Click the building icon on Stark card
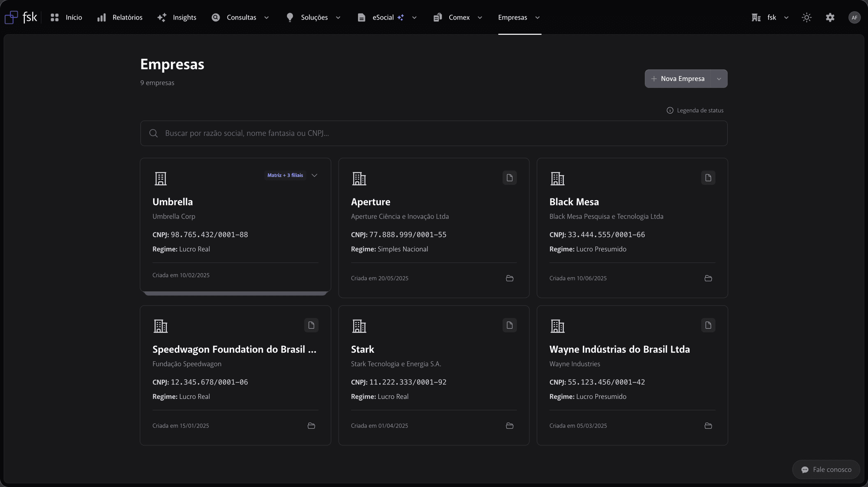Image resolution: width=868 pixels, height=487 pixels. point(359,326)
